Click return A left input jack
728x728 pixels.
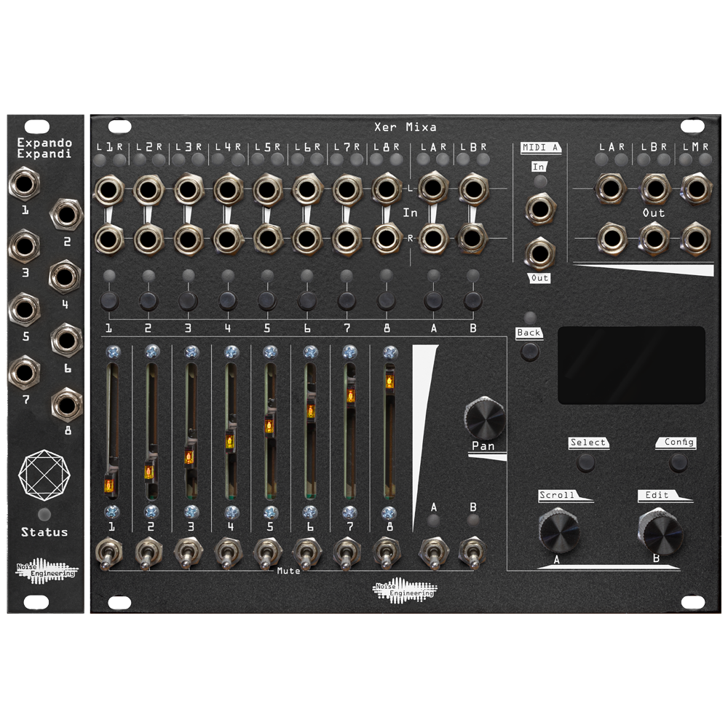[432, 188]
